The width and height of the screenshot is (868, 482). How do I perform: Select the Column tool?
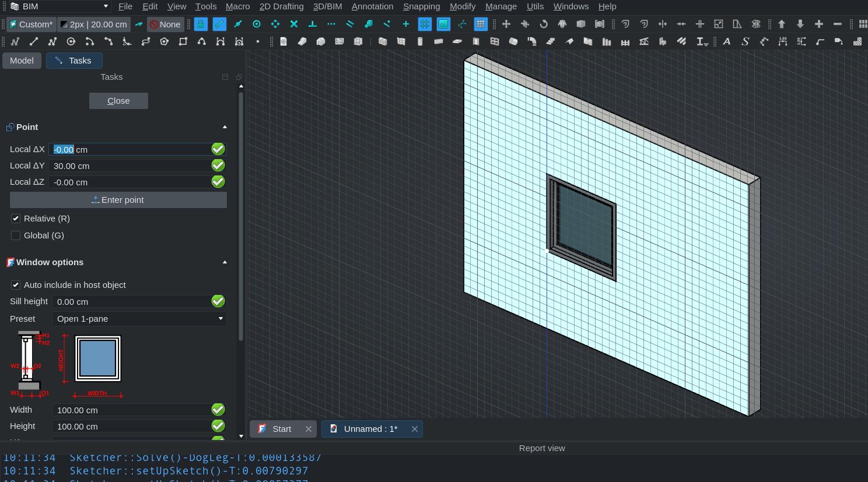tap(420, 41)
